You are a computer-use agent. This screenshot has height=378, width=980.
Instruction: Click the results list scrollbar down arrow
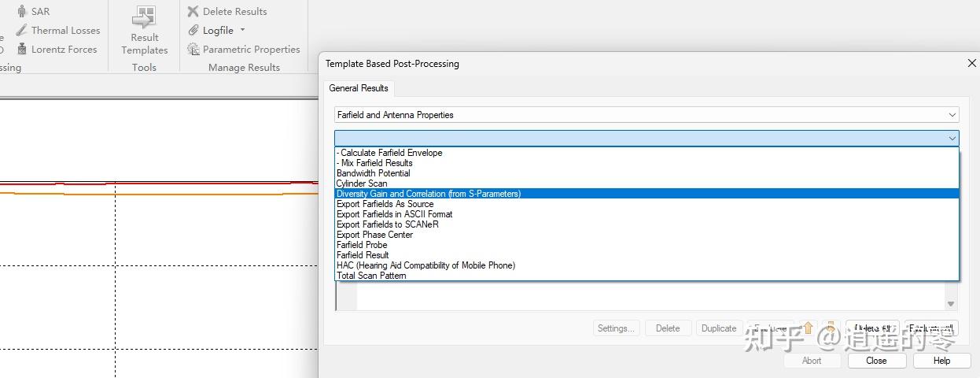[951, 304]
